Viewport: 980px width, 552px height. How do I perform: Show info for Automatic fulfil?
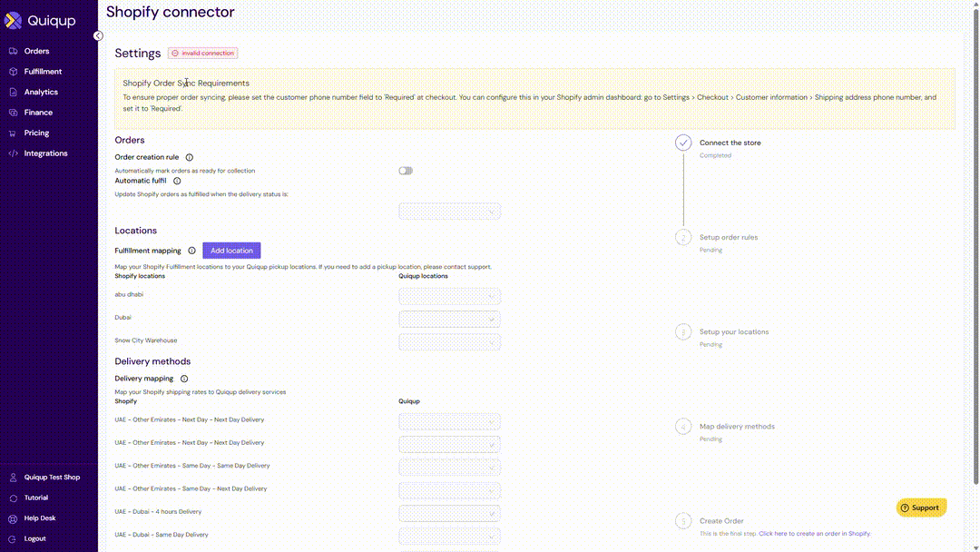(x=177, y=182)
